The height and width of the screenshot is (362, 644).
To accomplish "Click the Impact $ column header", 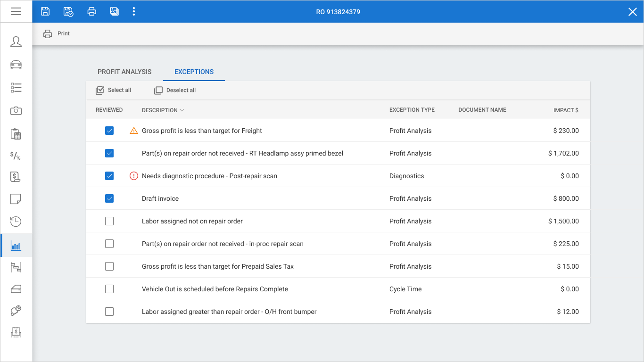I will click(x=566, y=110).
